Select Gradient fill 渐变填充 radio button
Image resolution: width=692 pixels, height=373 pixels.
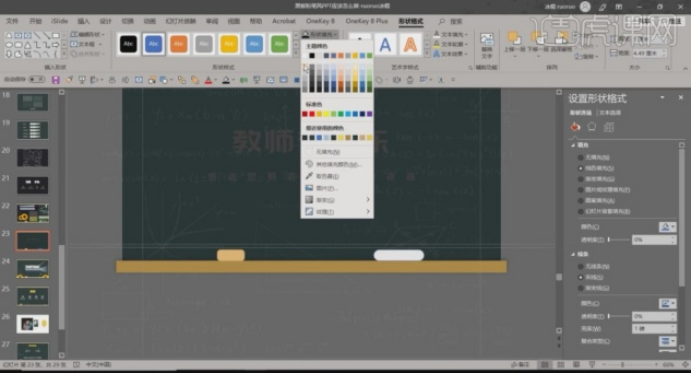pos(581,179)
